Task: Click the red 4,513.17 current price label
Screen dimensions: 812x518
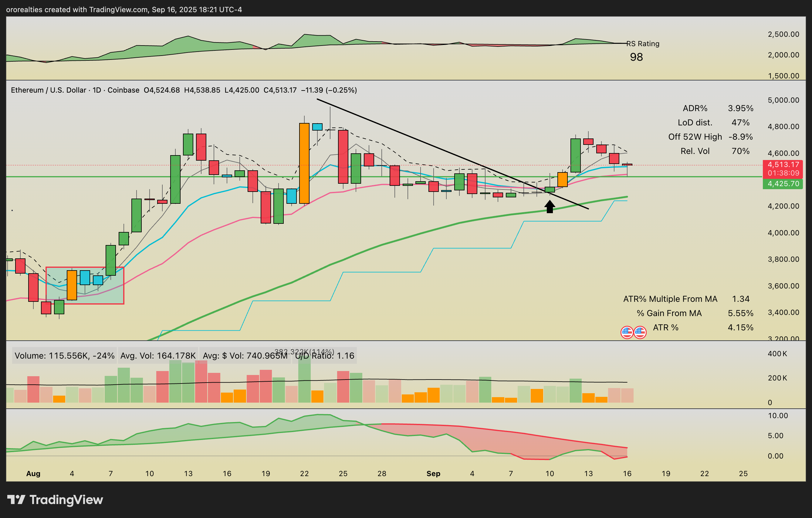Action: pyautogui.click(x=783, y=165)
